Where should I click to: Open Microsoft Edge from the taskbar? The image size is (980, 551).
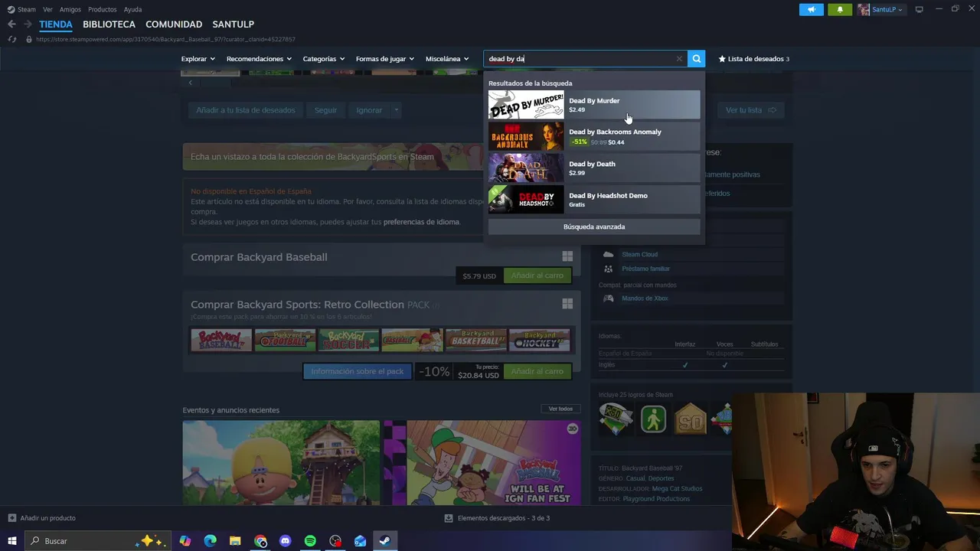[211, 541]
